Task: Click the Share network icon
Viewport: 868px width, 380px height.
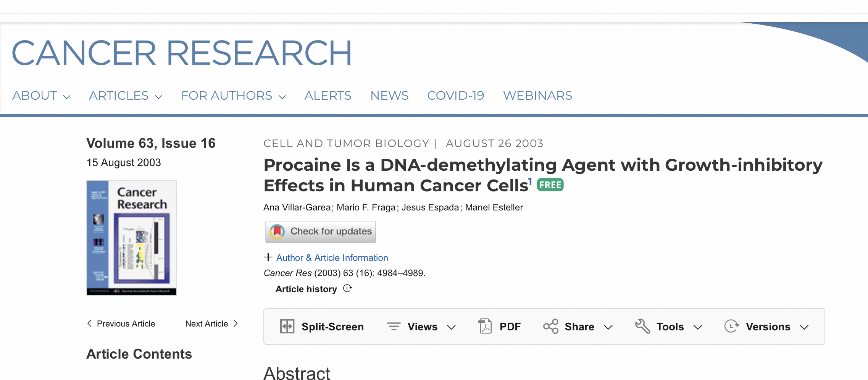Action: point(550,327)
